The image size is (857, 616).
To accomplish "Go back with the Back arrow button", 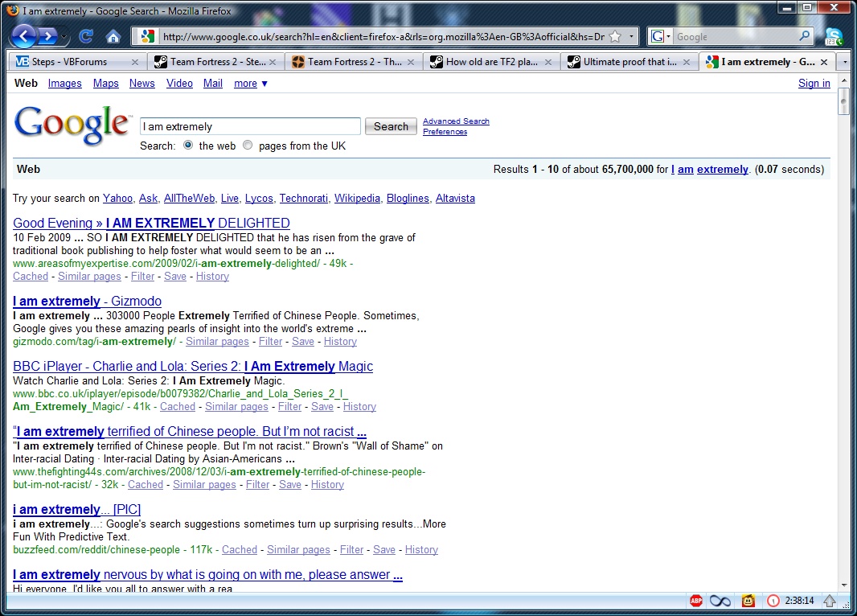I will click(x=23, y=36).
